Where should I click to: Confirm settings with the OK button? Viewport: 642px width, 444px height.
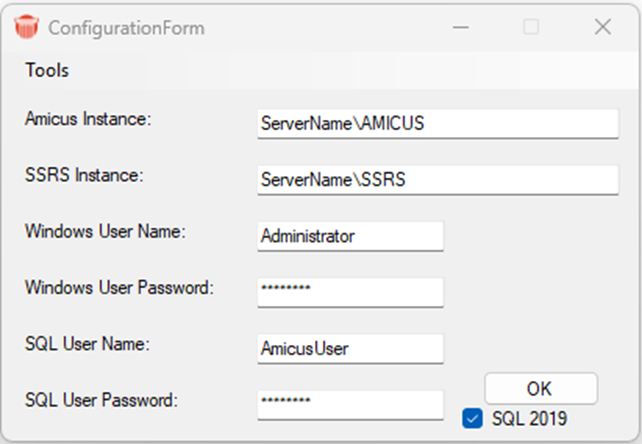click(541, 388)
